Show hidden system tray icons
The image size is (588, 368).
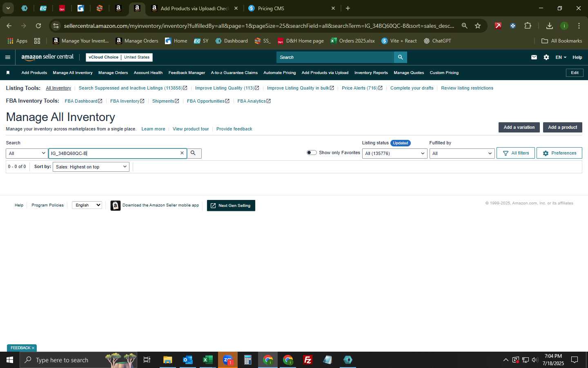(x=506, y=360)
